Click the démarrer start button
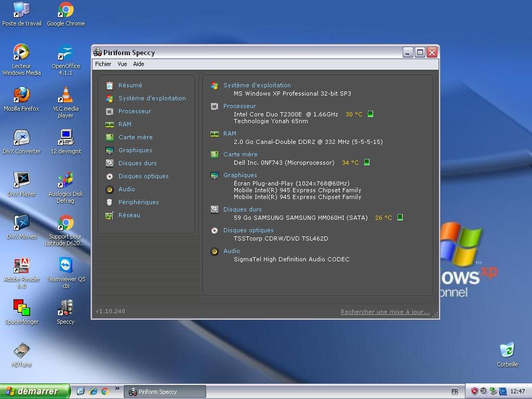The width and height of the screenshot is (532, 399). pos(35,391)
